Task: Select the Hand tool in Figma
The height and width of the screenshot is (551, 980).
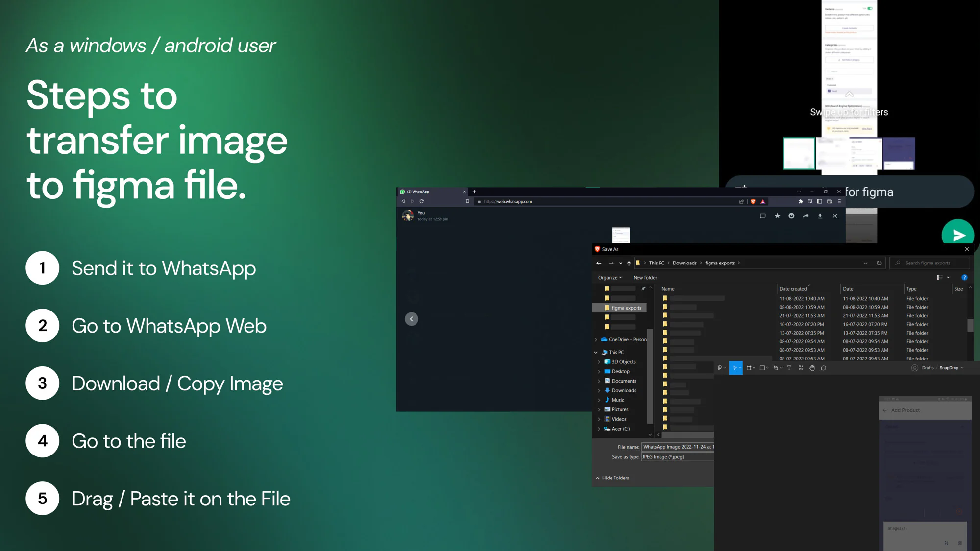Action: point(812,368)
